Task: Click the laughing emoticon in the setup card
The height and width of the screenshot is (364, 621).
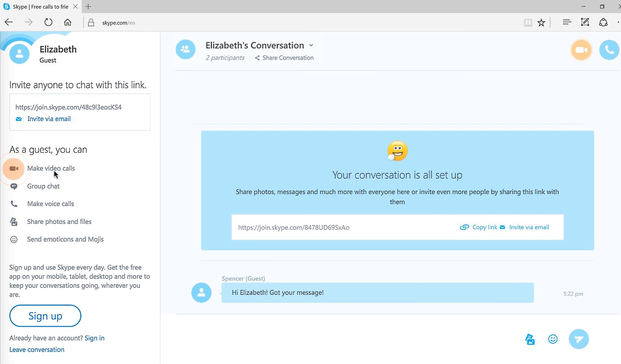Action: point(397,151)
